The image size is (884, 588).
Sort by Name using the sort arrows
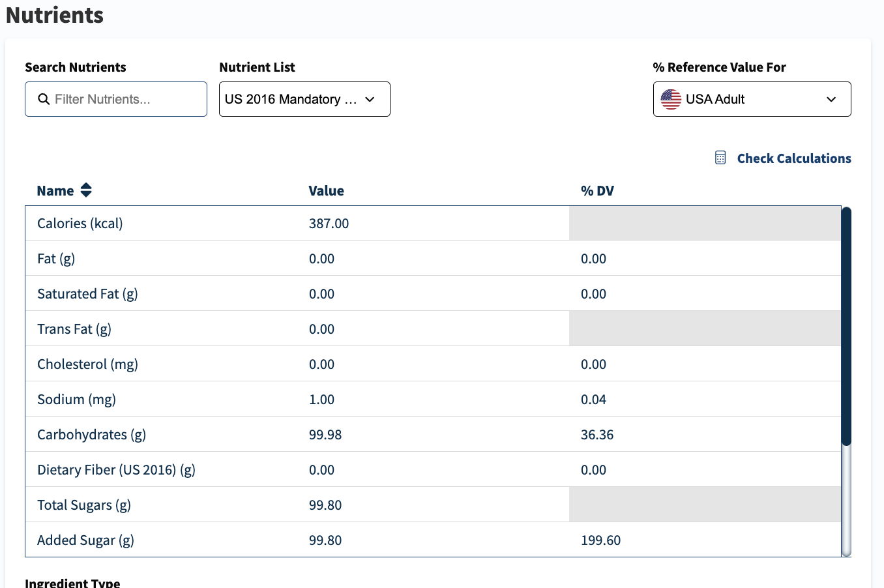[86, 190]
